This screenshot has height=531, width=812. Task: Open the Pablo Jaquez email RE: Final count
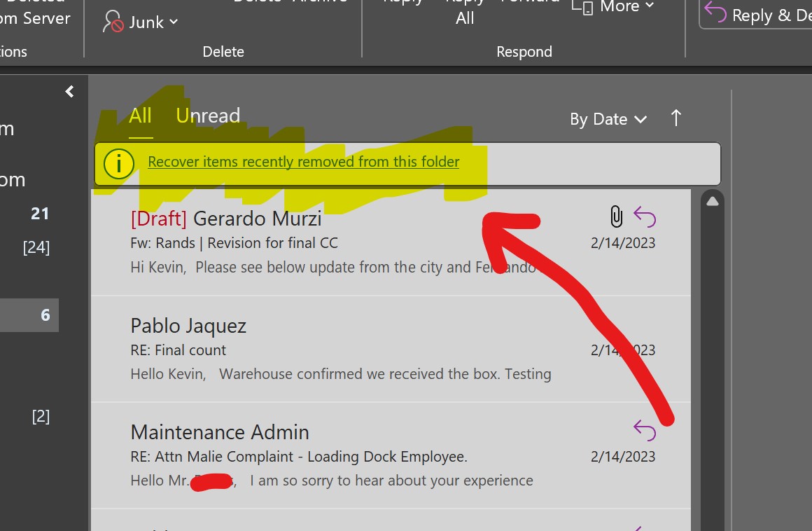click(x=391, y=349)
